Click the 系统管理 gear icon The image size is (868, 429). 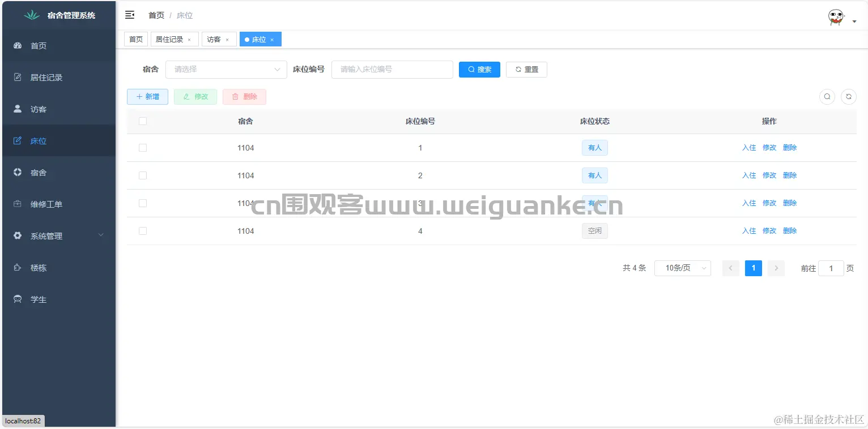pyautogui.click(x=18, y=235)
